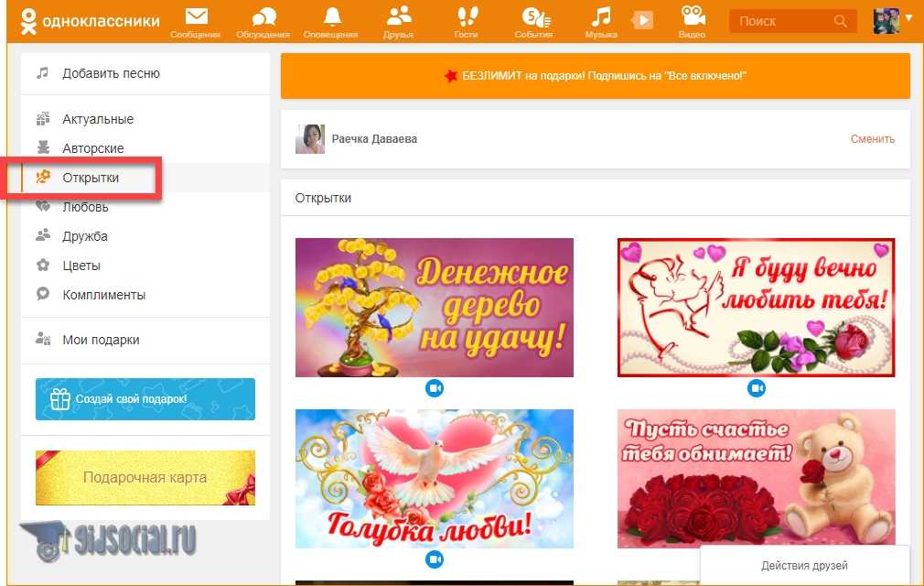
Task: Open События events icon
Action: [533, 17]
